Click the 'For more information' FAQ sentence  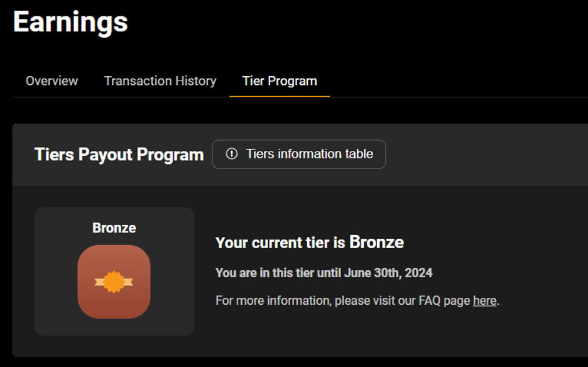click(x=357, y=300)
